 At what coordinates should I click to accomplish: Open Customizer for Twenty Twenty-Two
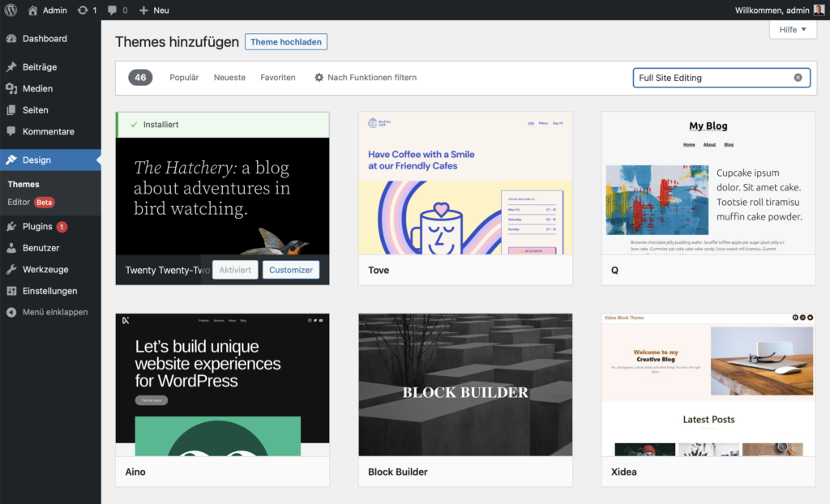[291, 270]
